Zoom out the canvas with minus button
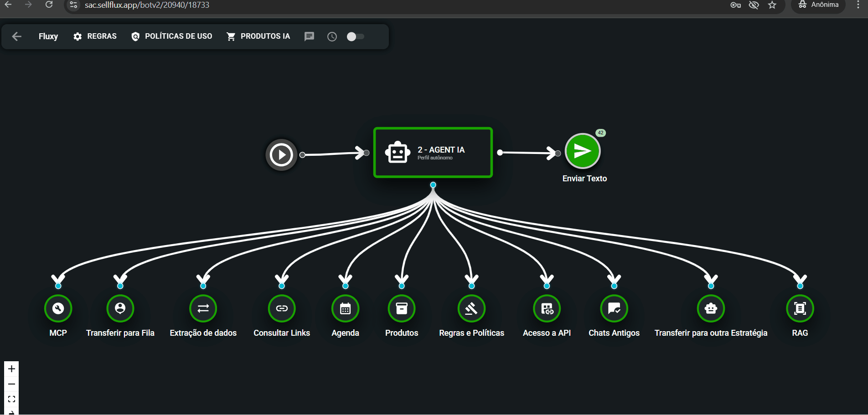868x415 pixels. point(12,384)
